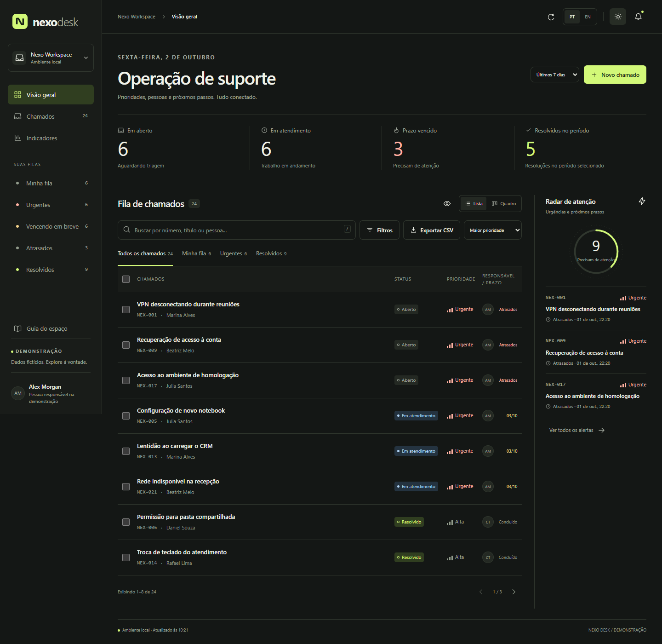Switch to Quadro board view

pyautogui.click(x=503, y=204)
